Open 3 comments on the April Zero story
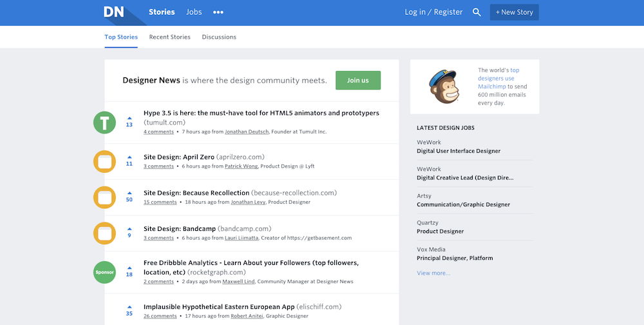 tap(158, 166)
